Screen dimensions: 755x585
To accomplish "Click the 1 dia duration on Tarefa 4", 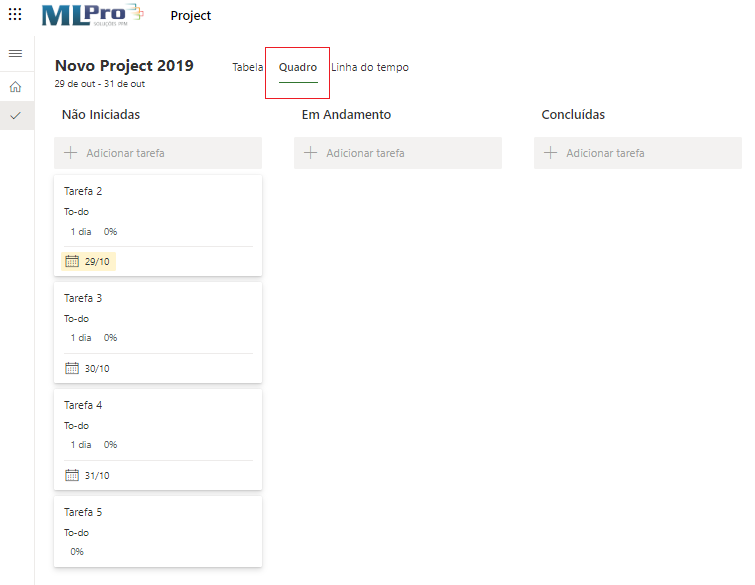I will tap(81, 444).
